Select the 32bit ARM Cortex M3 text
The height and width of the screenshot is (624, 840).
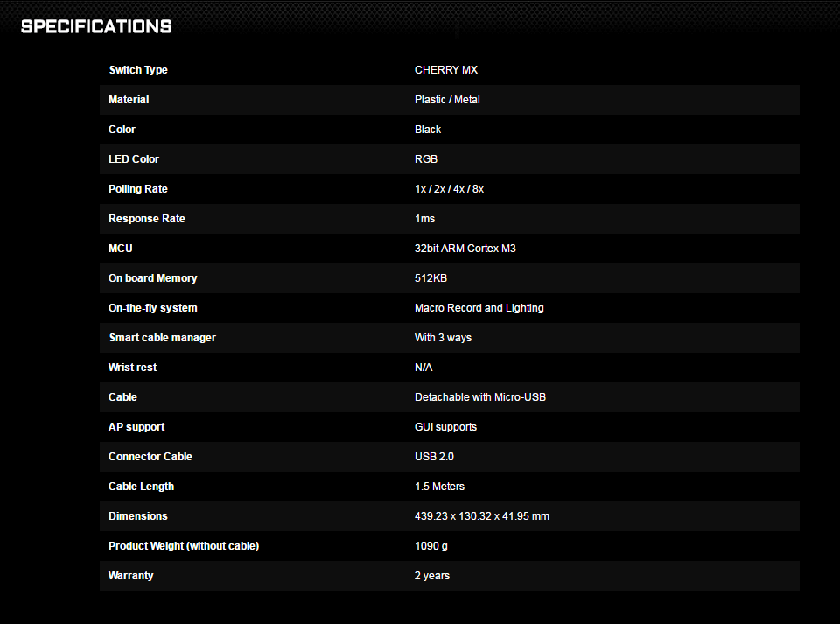tap(465, 249)
